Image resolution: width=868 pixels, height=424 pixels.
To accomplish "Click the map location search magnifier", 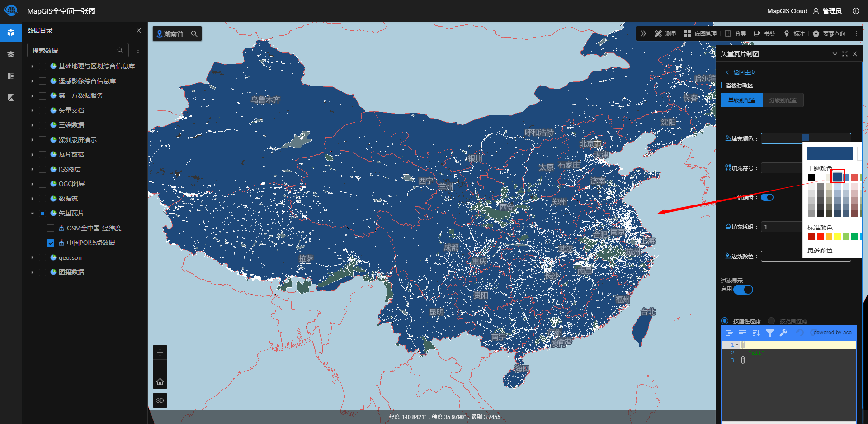I will (x=194, y=33).
